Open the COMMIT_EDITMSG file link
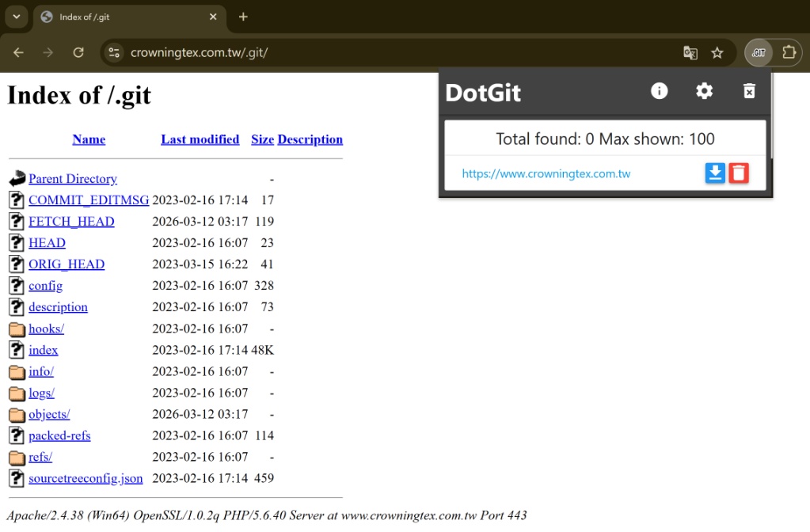 click(x=89, y=199)
